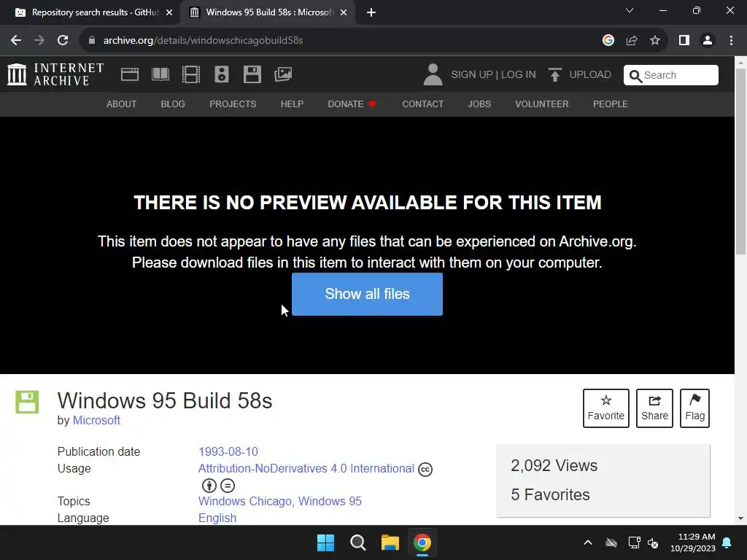The image size is (747, 560).
Task: Flag this item
Action: coord(694,408)
